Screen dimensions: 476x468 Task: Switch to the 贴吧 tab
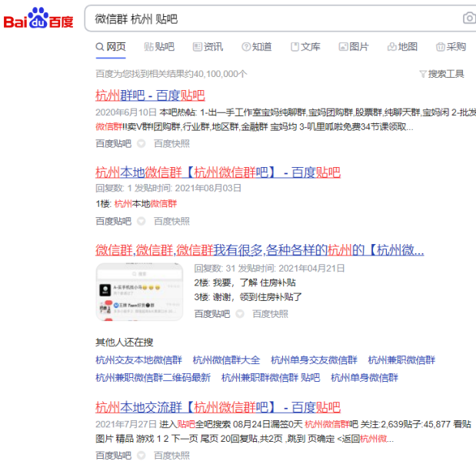(x=159, y=47)
